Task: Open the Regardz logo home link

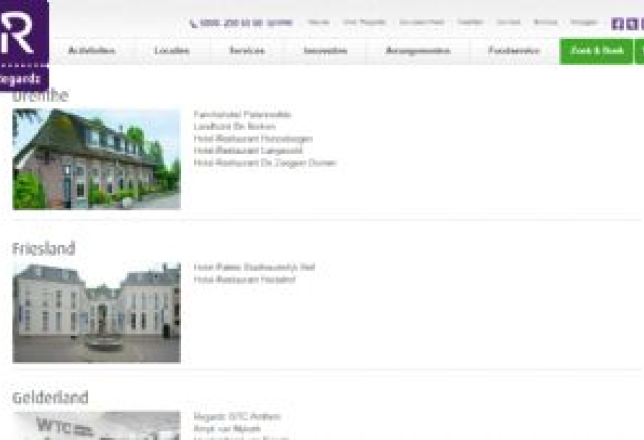Action: pyautogui.click(x=24, y=45)
